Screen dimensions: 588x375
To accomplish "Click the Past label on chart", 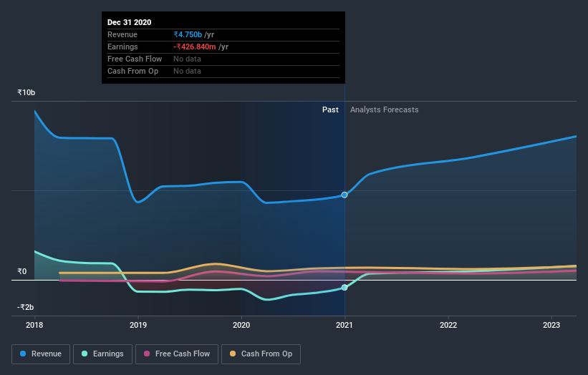I will (x=330, y=109).
